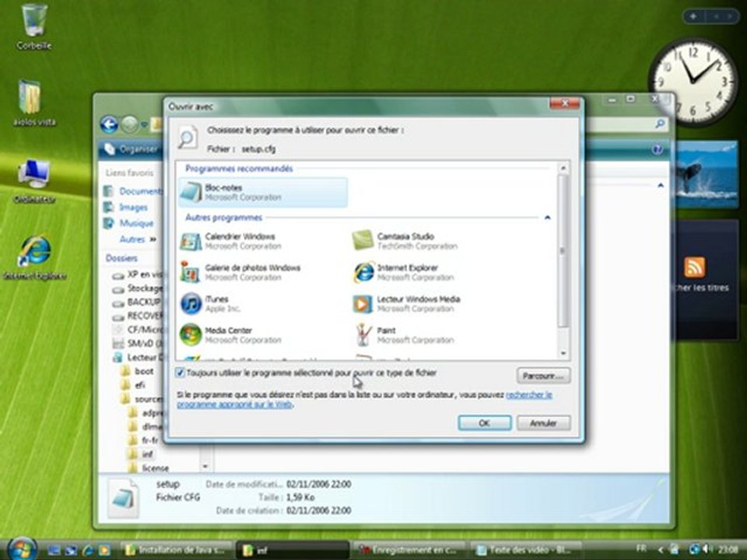
Task: Select the Ordinateur desktop icon
Action: 33,181
